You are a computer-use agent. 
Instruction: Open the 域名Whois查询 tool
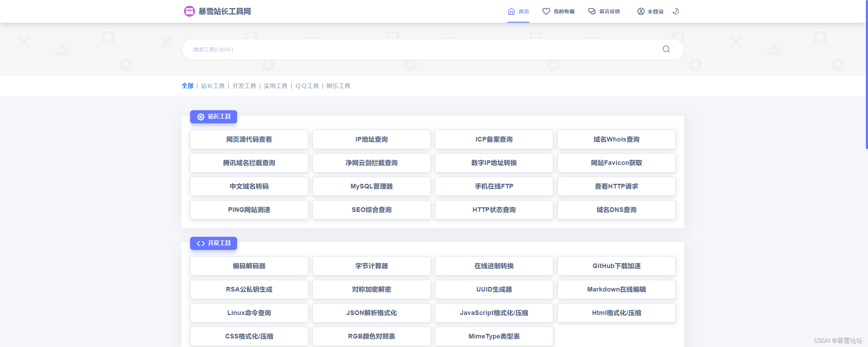(617, 139)
